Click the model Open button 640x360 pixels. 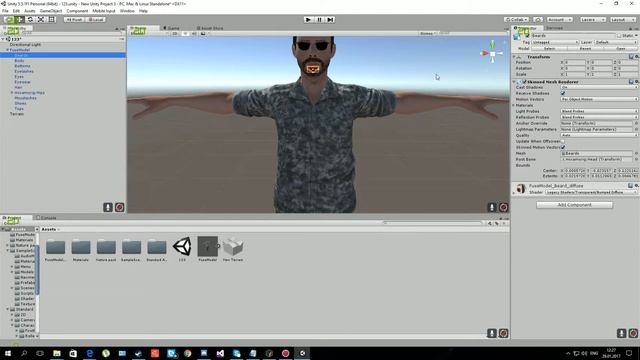pyautogui.click(x=620, y=48)
